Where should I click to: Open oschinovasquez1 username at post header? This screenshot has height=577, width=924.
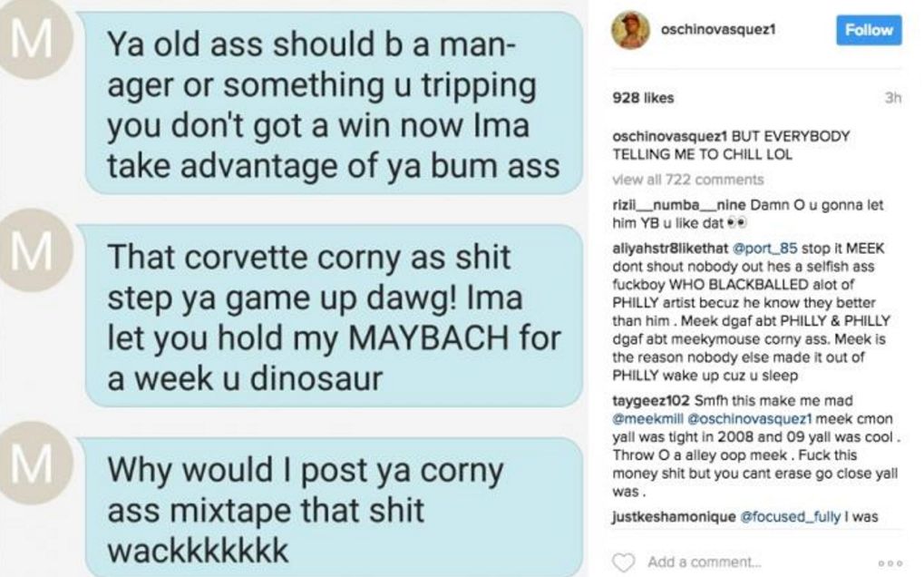click(x=718, y=29)
